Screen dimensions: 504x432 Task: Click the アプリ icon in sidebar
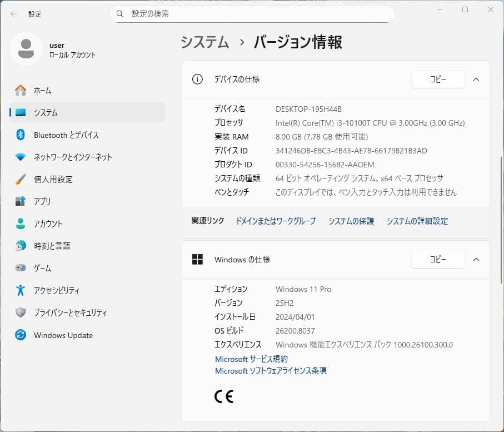(21, 201)
